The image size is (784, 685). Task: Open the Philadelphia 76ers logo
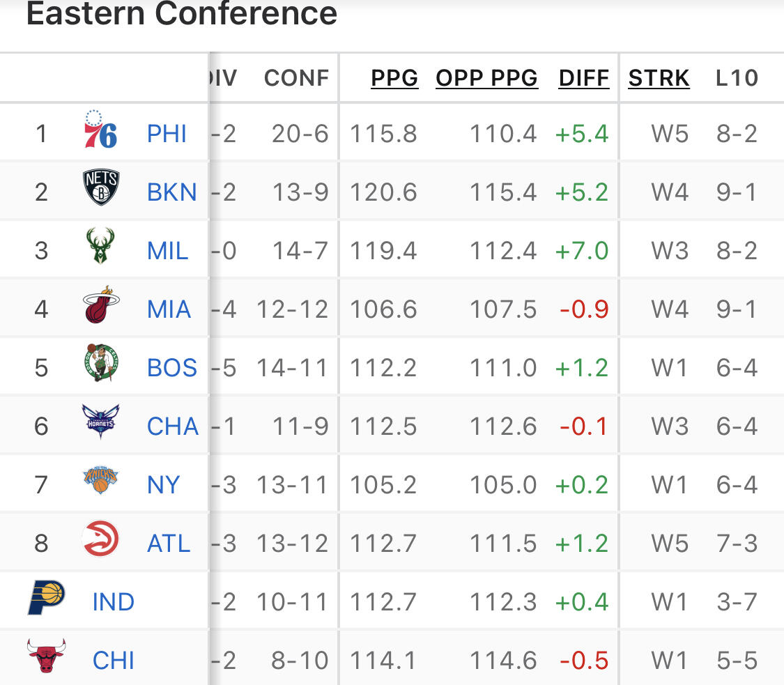pyautogui.click(x=100, y=130)
